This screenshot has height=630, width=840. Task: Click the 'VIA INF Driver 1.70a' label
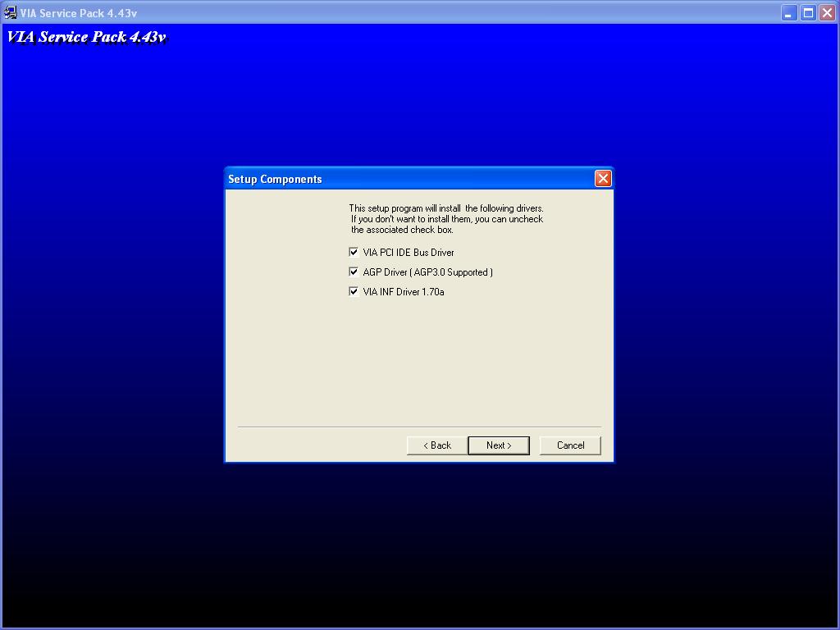404,292
